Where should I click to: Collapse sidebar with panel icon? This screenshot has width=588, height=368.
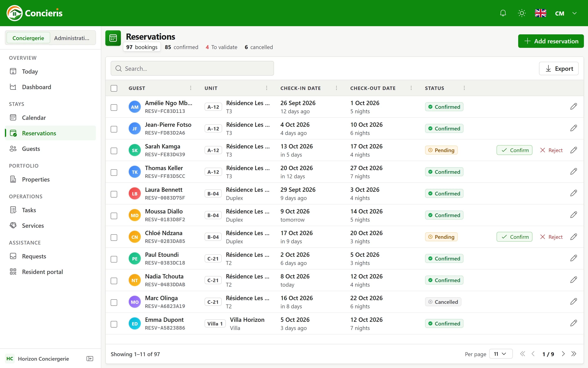click(90, 359)
